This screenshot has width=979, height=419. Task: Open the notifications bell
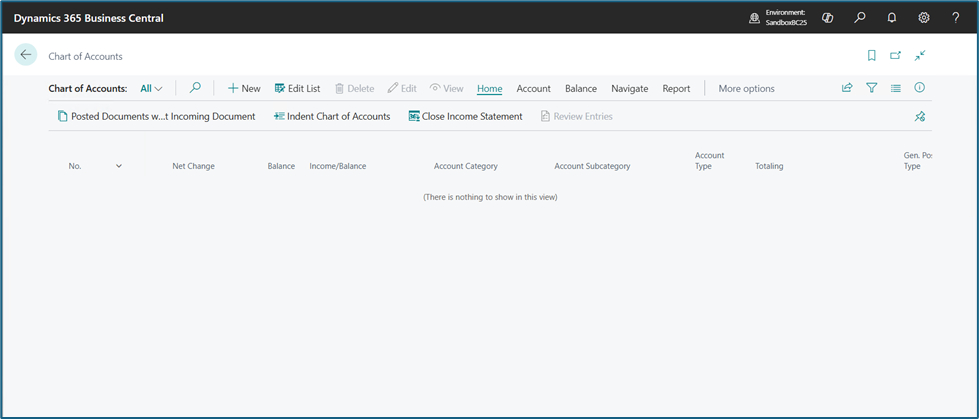click(892, 18)
